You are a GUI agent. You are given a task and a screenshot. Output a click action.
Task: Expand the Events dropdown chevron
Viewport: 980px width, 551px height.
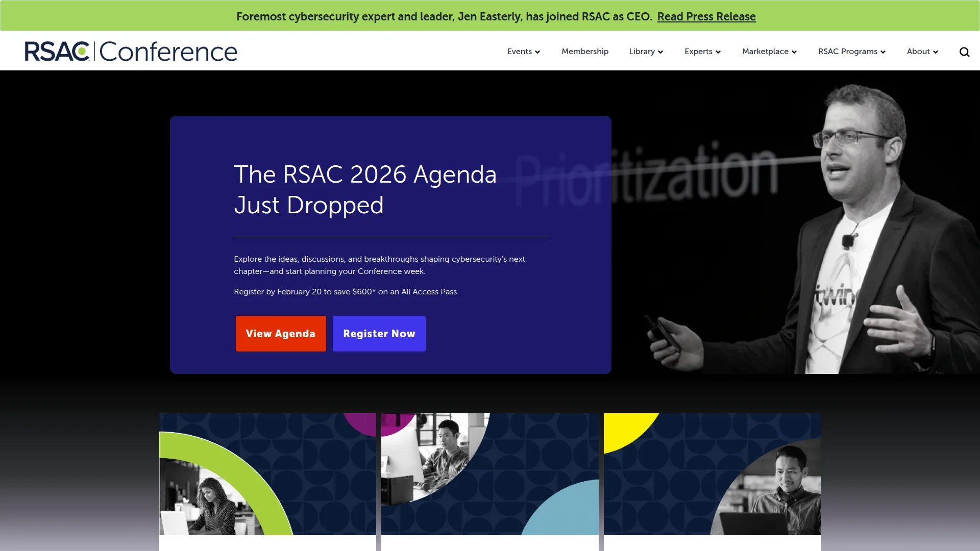(537, 52)
